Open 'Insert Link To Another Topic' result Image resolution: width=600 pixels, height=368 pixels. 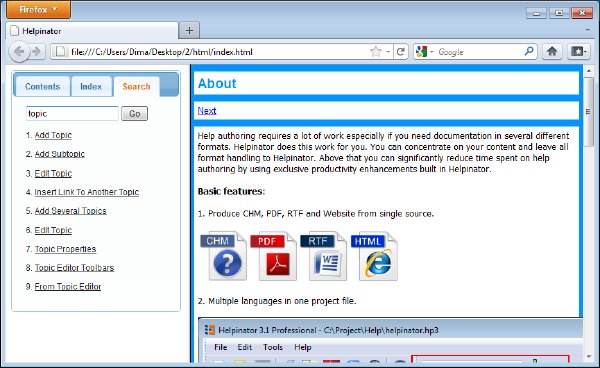tap(87, 192)
